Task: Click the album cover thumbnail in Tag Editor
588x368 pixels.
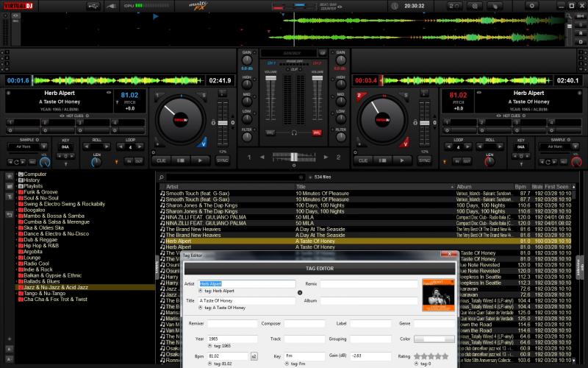Action: point(438,295)
